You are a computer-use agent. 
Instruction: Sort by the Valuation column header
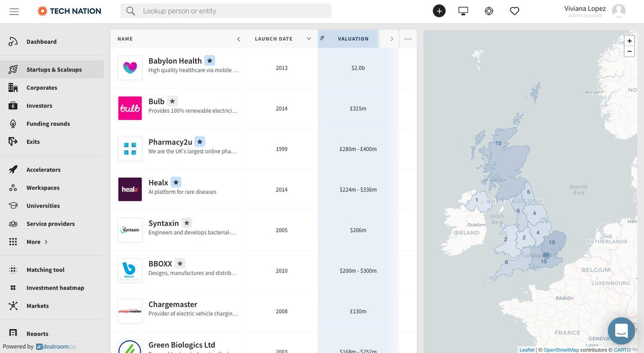point(353,39)
